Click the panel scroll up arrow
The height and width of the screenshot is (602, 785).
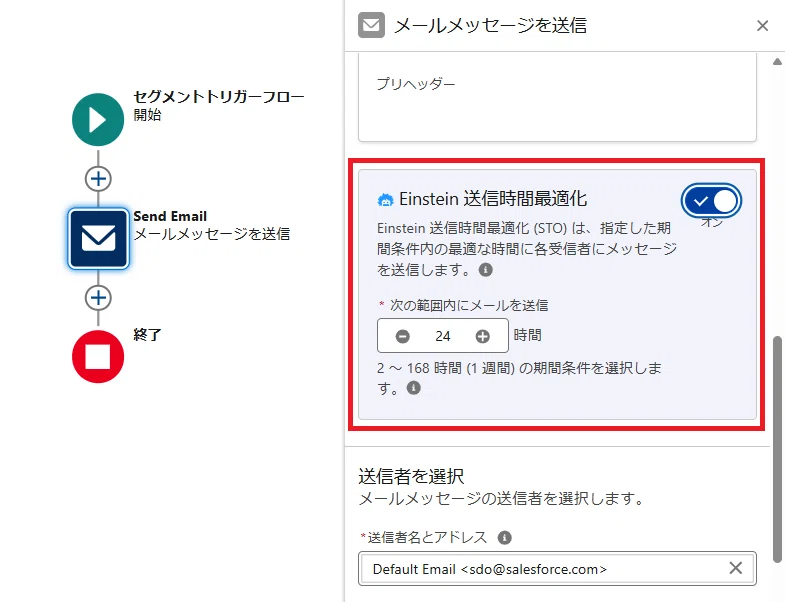tap(777, 62)
